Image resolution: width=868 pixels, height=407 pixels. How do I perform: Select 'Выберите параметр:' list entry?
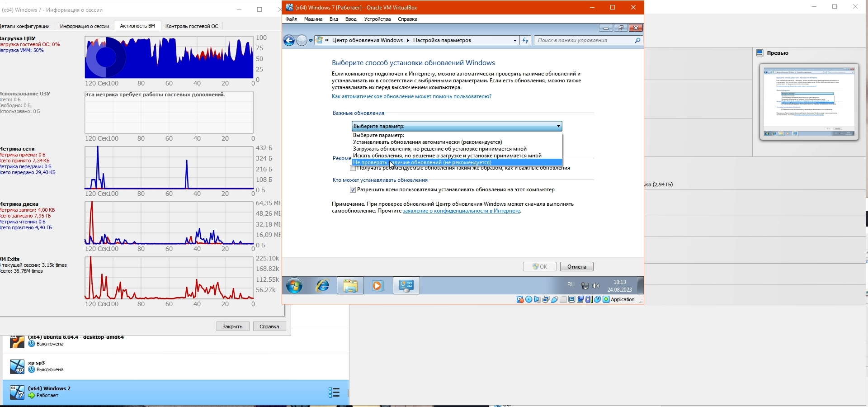(457, 135)
